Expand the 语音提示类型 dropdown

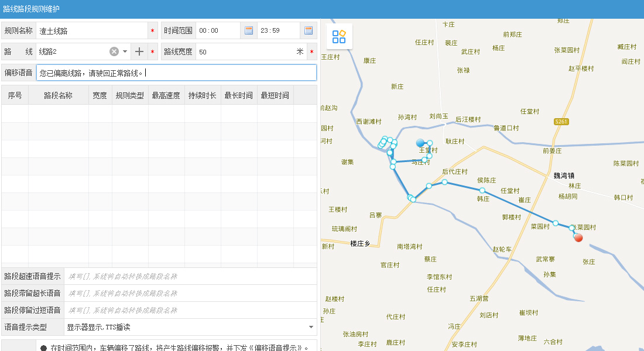pyautogui.click(x=311, y=327)
